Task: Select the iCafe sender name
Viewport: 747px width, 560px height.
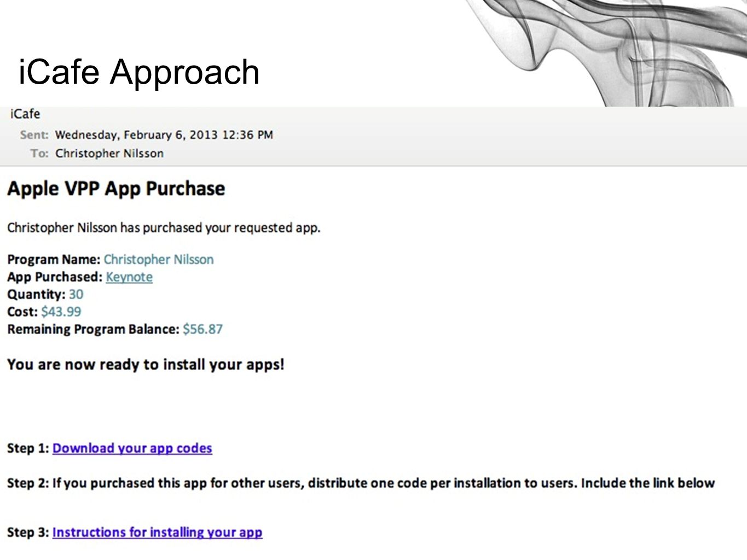Action: tap(25, 114)
